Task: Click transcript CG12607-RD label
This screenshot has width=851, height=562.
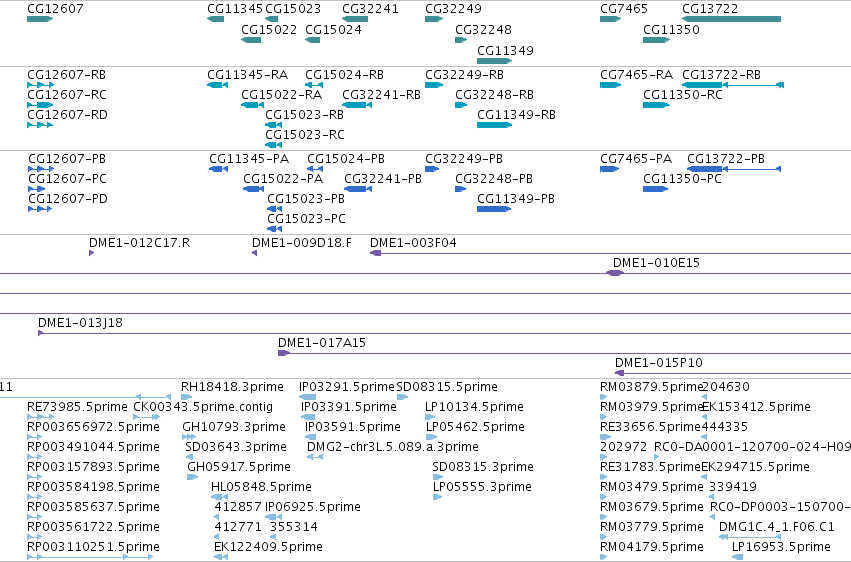Action: (x=67, y=114)
